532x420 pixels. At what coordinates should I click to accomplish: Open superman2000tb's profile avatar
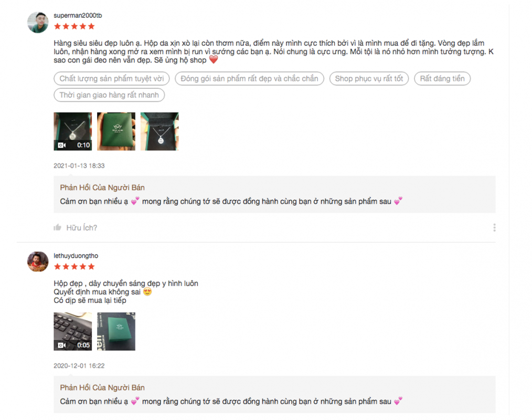point(38,23)
